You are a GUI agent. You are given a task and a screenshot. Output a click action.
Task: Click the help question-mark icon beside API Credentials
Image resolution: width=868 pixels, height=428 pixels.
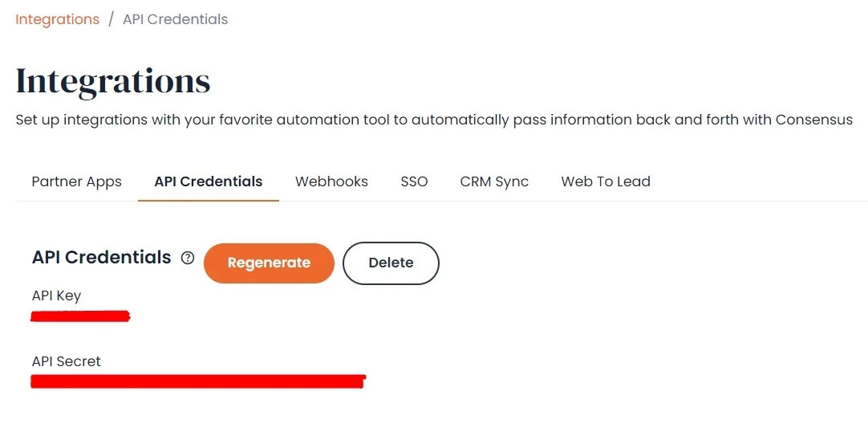coord(189,258)
